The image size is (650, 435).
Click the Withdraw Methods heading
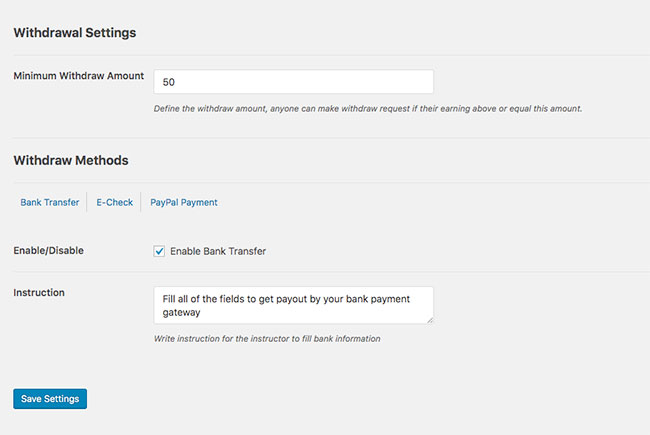tap(71, 159)
